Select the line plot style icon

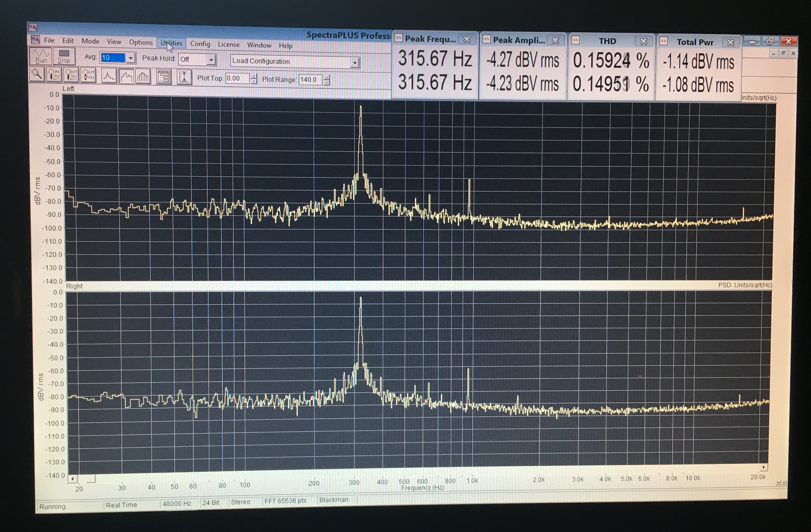click(109, 76)
